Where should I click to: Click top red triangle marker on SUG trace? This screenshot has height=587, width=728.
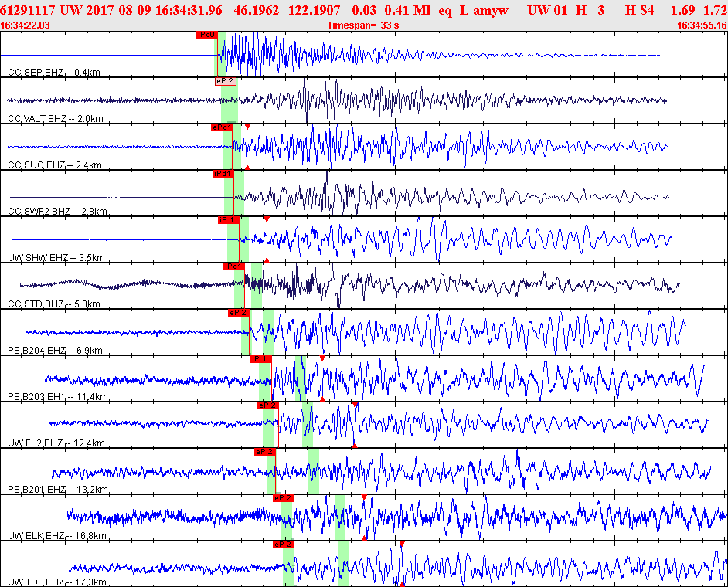[247, 126]
